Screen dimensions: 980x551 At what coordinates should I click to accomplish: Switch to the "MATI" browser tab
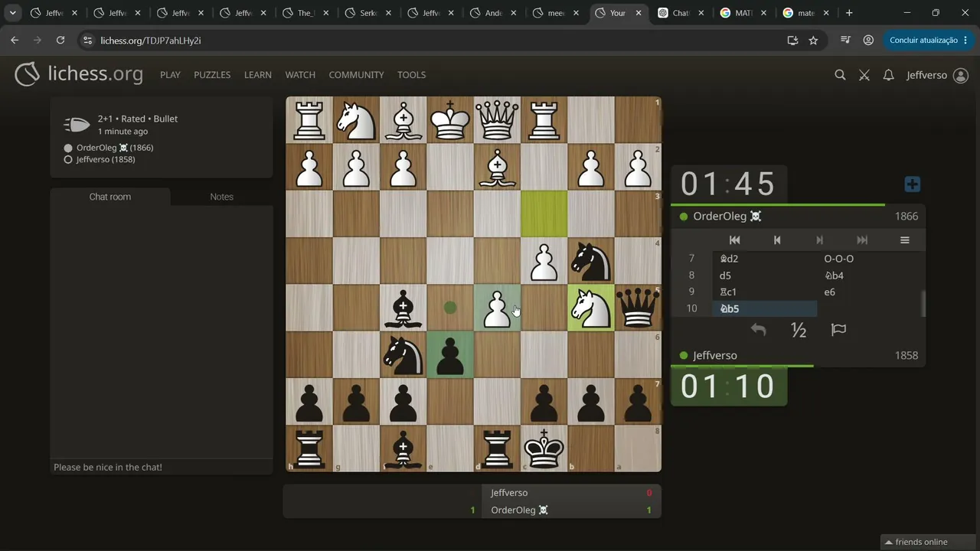pos(744,13)
